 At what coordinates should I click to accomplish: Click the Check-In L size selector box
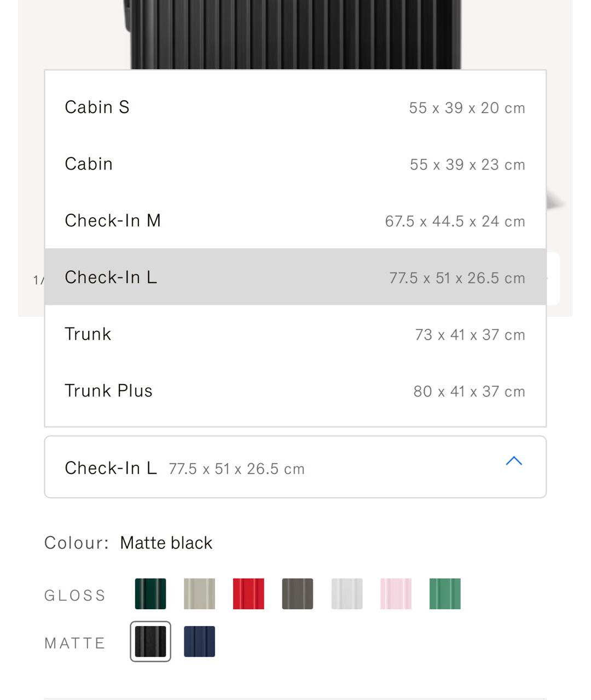[x=274, y=468]
